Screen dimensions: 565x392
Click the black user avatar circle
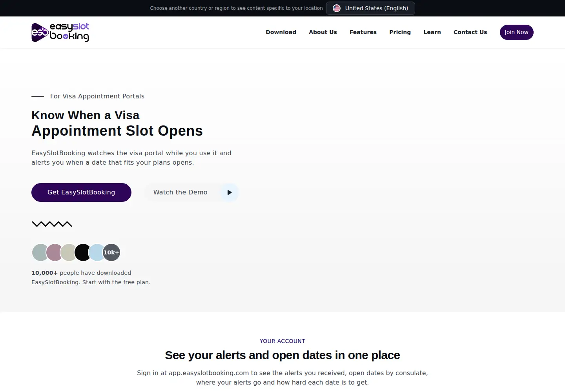pos(83,252)
